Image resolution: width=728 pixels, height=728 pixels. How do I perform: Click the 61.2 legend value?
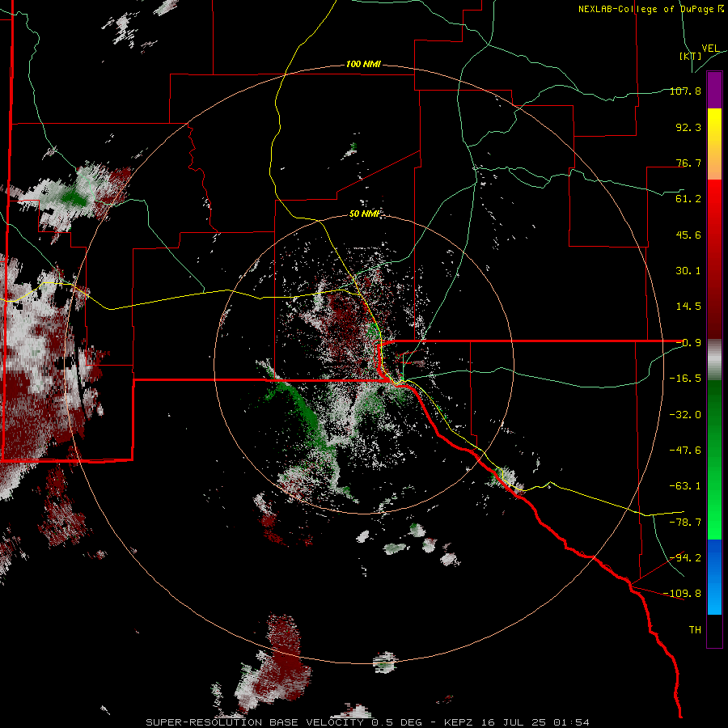pos(688,199)
